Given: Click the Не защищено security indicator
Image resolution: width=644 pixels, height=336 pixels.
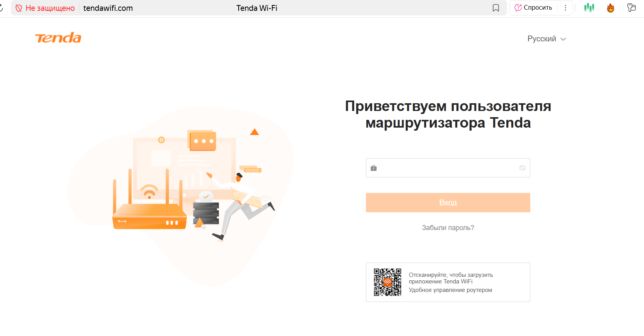Looking at the screenshot, I should coord(45,8).
